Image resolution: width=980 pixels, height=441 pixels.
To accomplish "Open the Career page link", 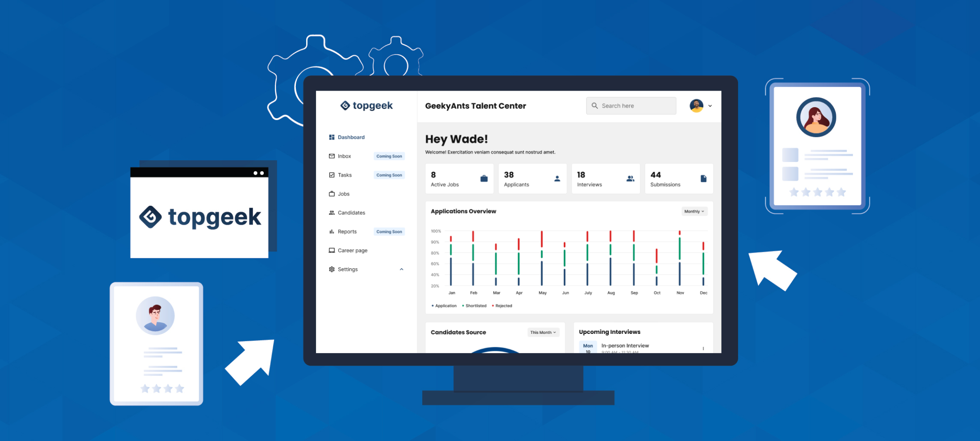I will (x=353, y=250).
